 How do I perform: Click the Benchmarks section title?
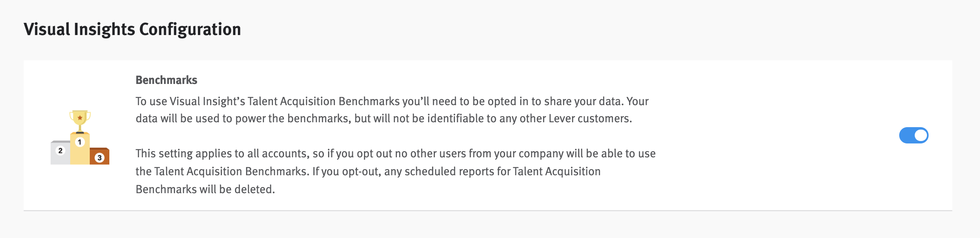(166, 80)
